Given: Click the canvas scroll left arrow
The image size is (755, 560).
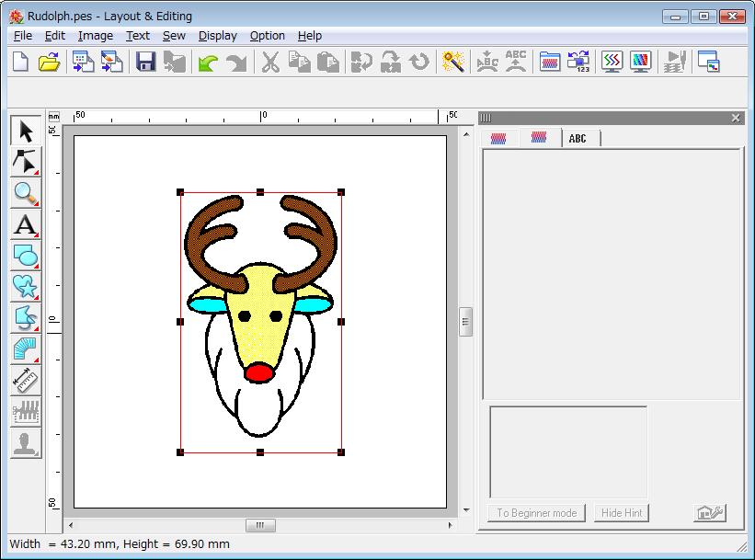Looking at the screenshot, I should click(71, 525).
